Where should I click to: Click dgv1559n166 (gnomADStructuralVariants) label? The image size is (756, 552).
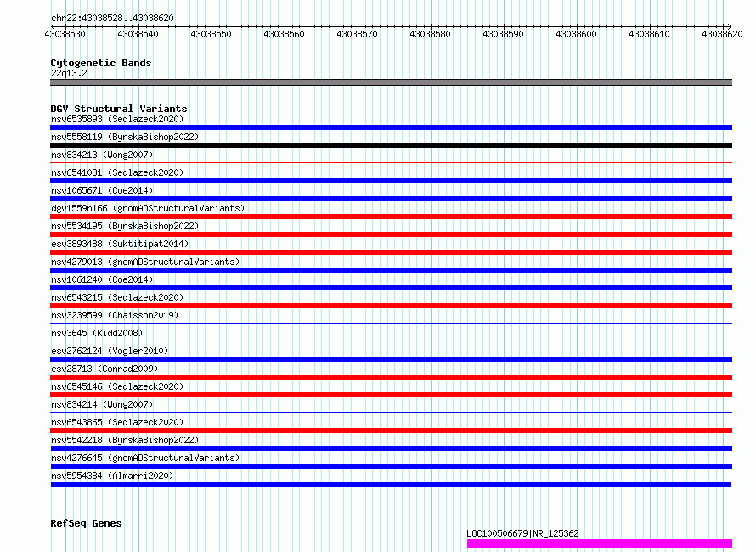[x=148, y=208]
